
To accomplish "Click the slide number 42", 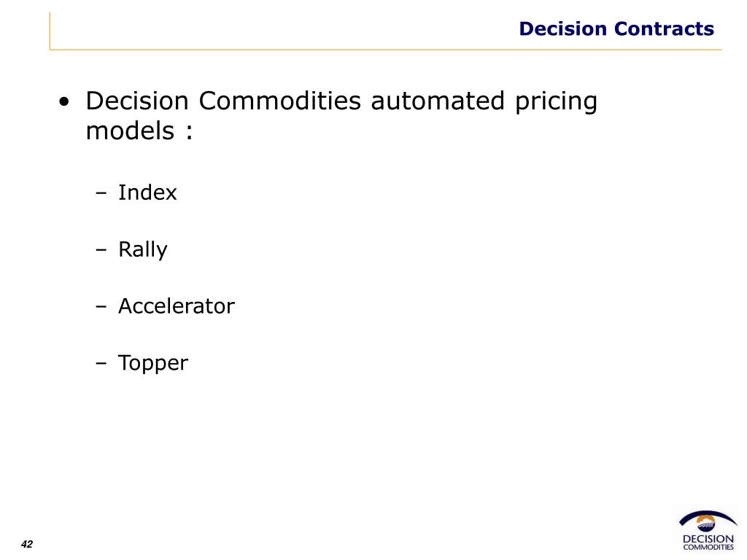I will [27, 544].
